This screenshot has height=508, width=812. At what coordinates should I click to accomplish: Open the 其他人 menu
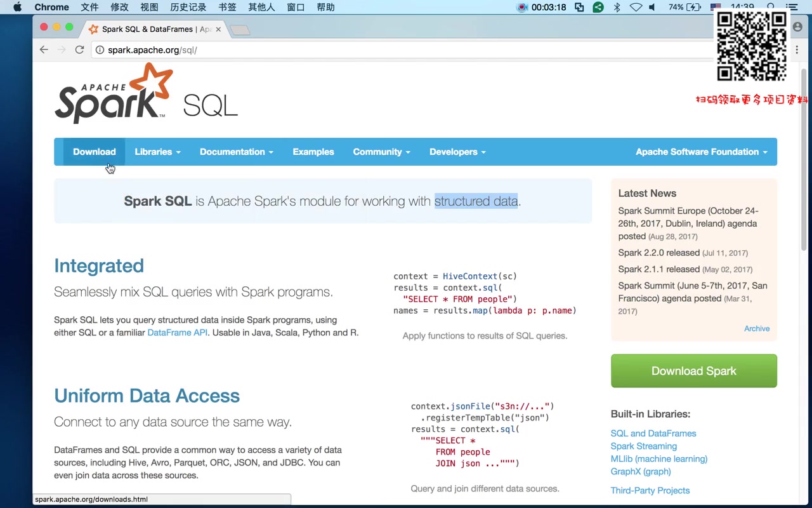pyautogui.click(x=261, y=7)
